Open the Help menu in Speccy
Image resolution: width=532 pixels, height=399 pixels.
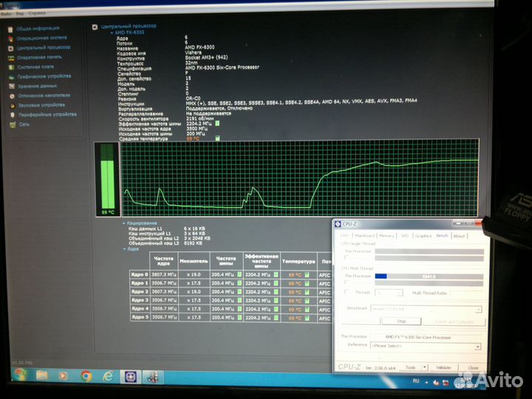click(37, 13)
